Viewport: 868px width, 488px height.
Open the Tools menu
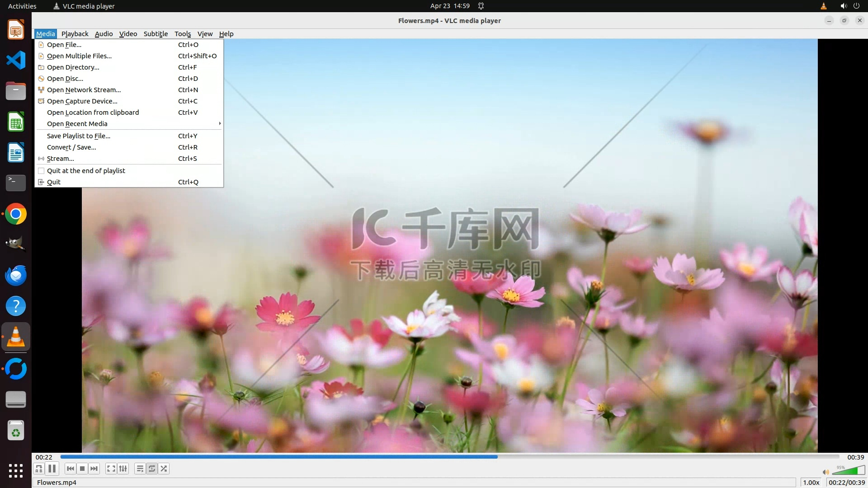pos(183,34)
